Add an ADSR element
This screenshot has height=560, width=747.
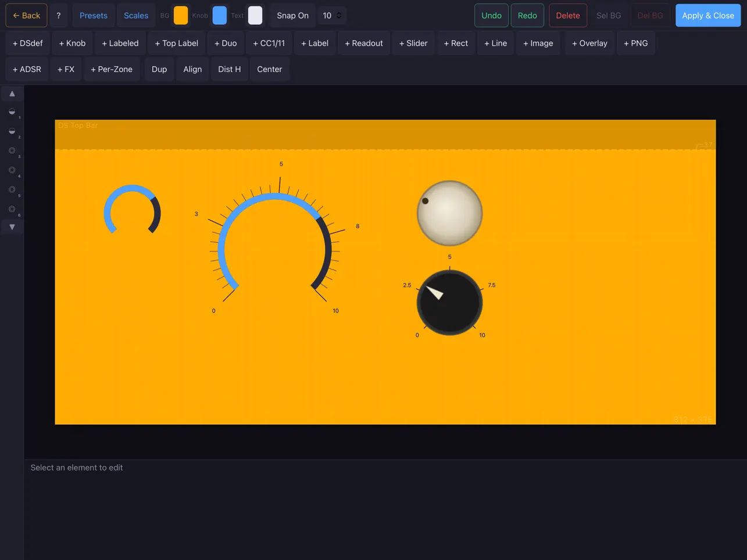point(27,69)
